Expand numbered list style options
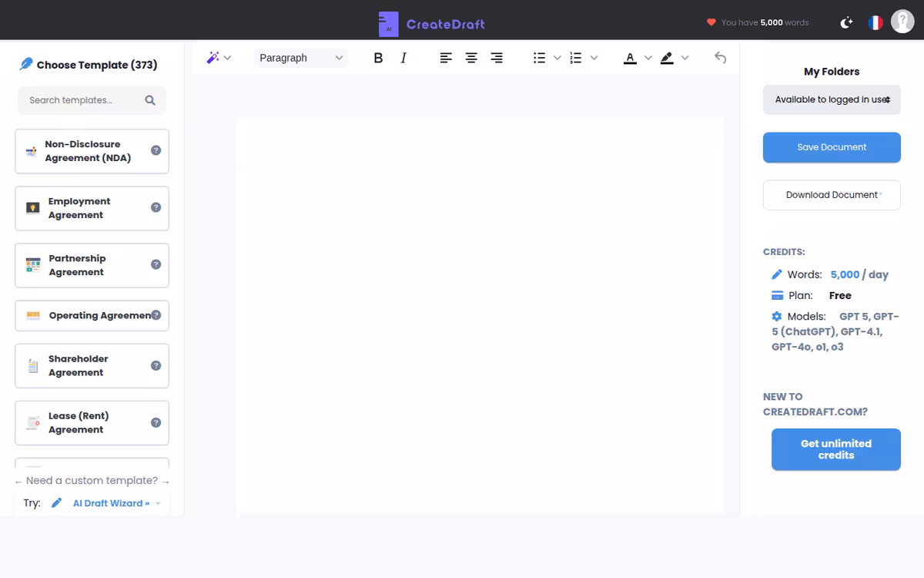The width and height of the screenshot is (924, 578). [x=594, y=58]
